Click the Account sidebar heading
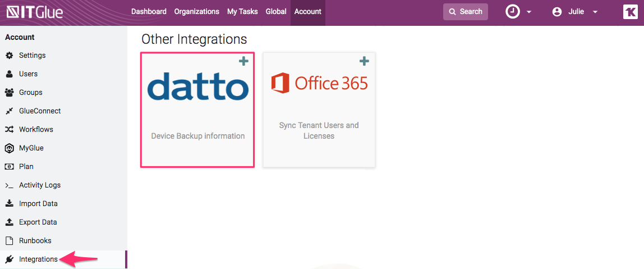Viewport: 644px width, 269px height. pyautogui.click(x=20, y=37)
